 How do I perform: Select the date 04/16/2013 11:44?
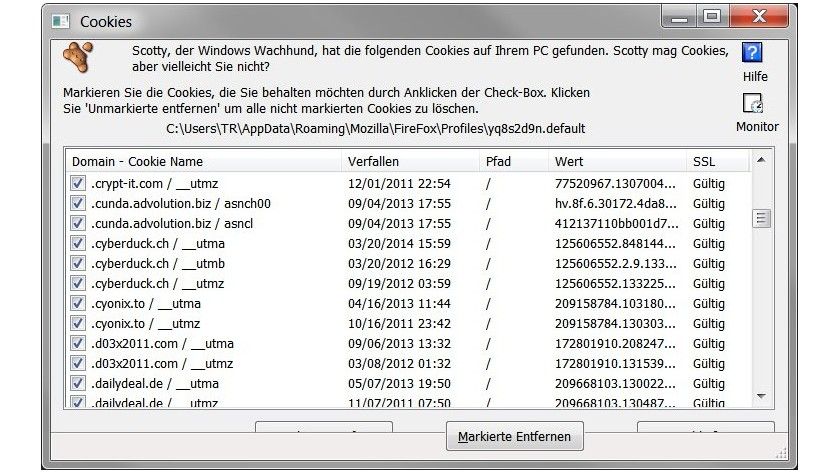click(399, 303)
